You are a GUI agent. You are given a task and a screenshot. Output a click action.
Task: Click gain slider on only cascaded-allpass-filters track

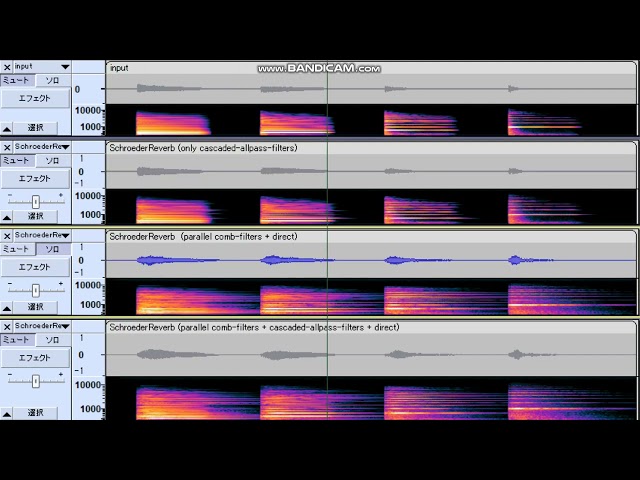[36, 201]
